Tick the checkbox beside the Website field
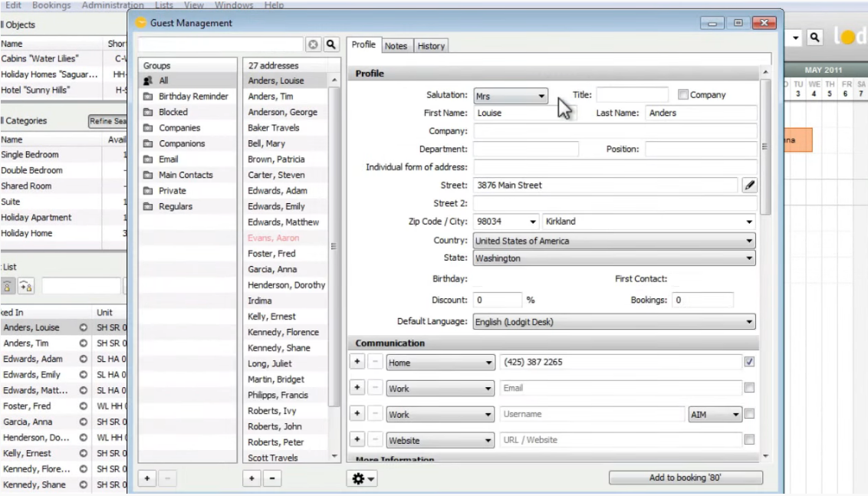Viewport: 868px width, 496px height. [x=749, y=440]
